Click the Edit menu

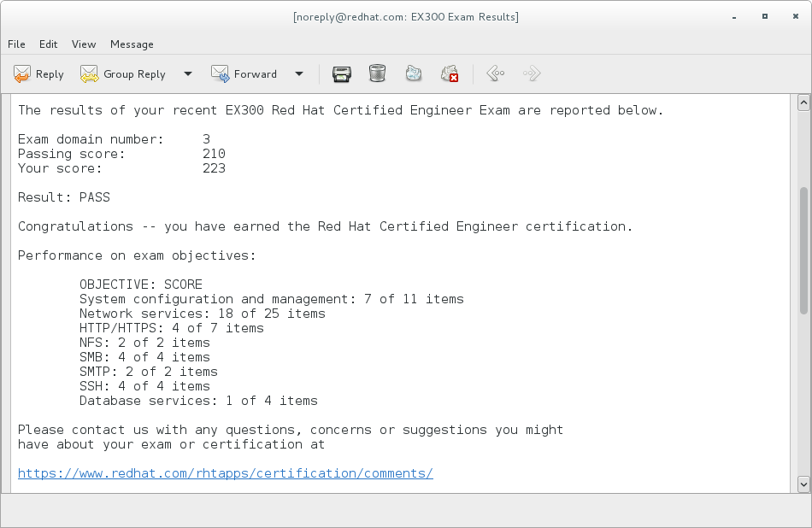48,44
